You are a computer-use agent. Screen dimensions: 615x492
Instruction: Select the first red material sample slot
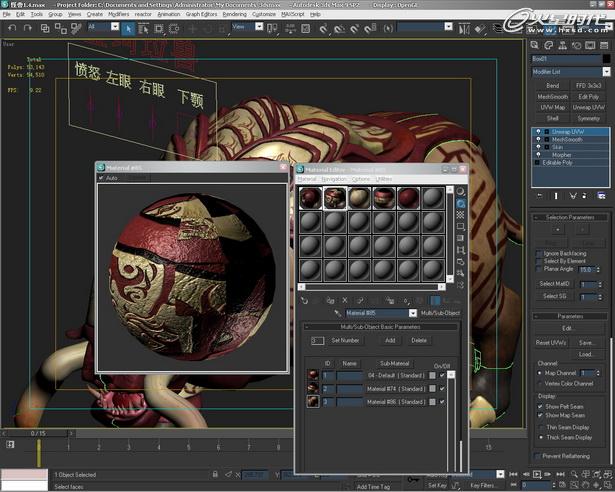point(310,198)
